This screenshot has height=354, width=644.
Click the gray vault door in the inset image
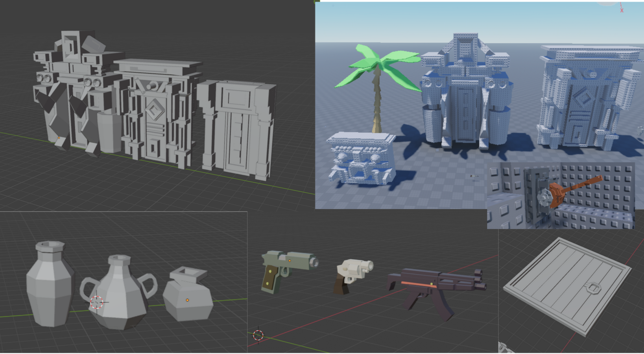(539, 196)
